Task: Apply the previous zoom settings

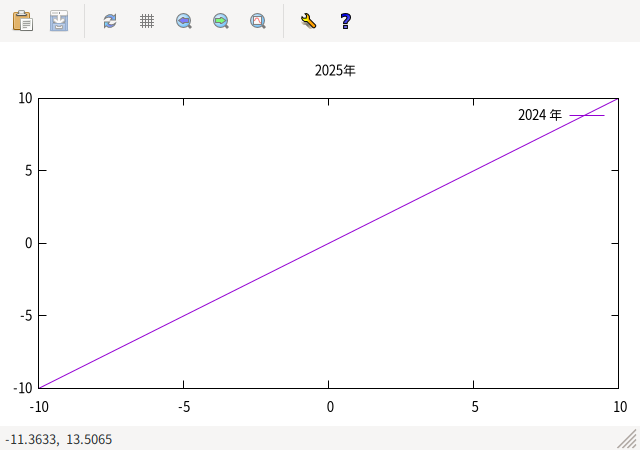Action: [x=184, y=20]
